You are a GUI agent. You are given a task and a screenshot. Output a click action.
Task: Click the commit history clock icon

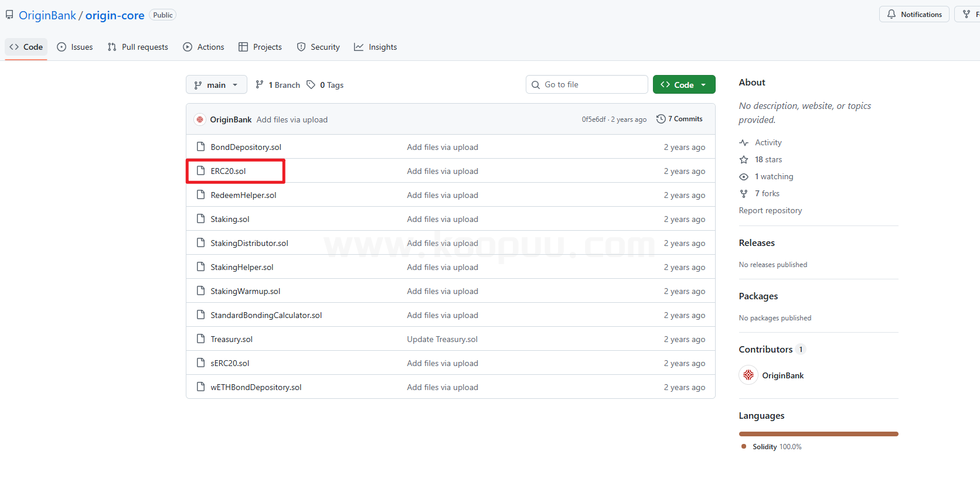point(661,119)
